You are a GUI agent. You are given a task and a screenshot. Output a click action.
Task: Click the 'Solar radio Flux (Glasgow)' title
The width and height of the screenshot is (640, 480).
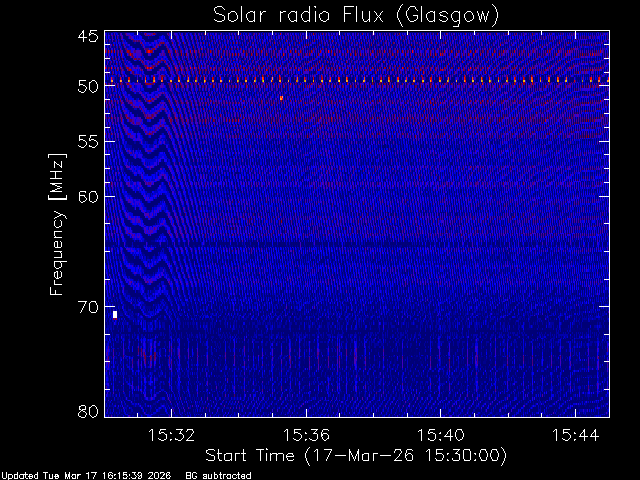[x=356, y=15]
